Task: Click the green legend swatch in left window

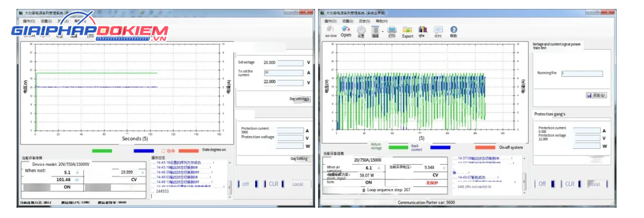Action: click(x=102, y=151)
